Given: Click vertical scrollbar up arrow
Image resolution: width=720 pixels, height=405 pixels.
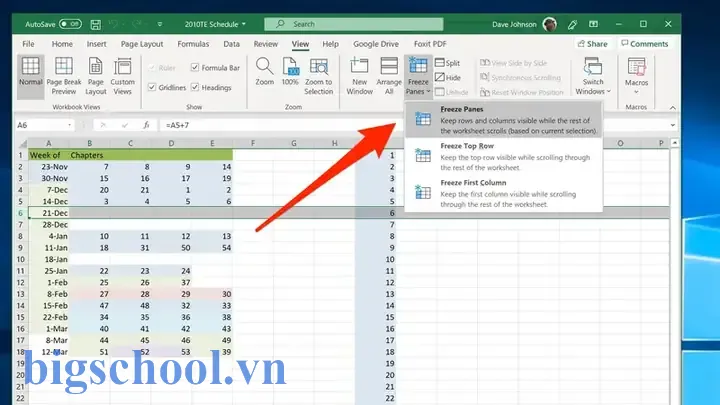Looking at the screenshot, I should pyautogui.click(x=675, y=143).
